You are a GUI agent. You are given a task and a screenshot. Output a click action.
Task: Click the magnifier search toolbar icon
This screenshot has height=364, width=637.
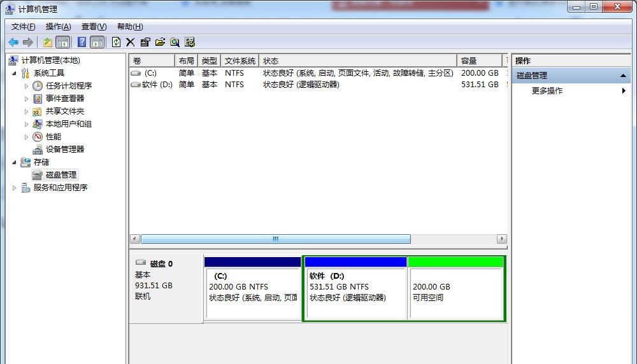pyautogui.click(x=175, y=42)
